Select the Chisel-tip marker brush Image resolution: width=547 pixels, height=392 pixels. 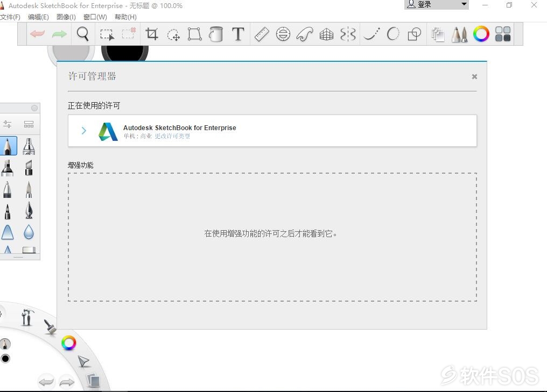click(x=29, y=168)
